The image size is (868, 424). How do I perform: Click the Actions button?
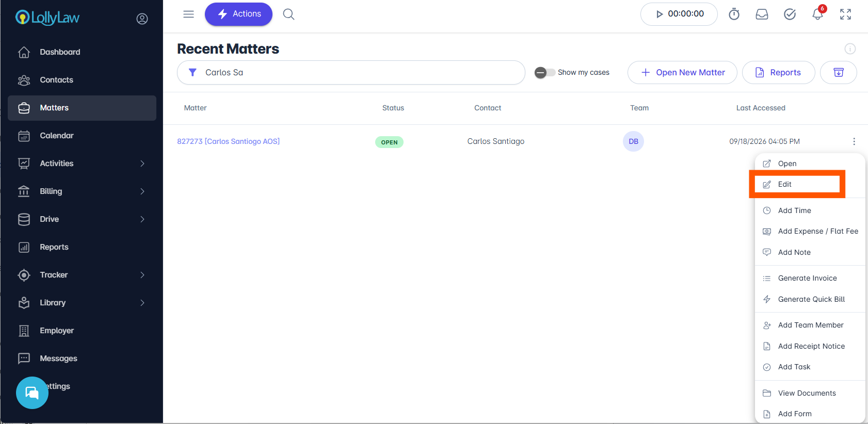[x=238, y=14]
